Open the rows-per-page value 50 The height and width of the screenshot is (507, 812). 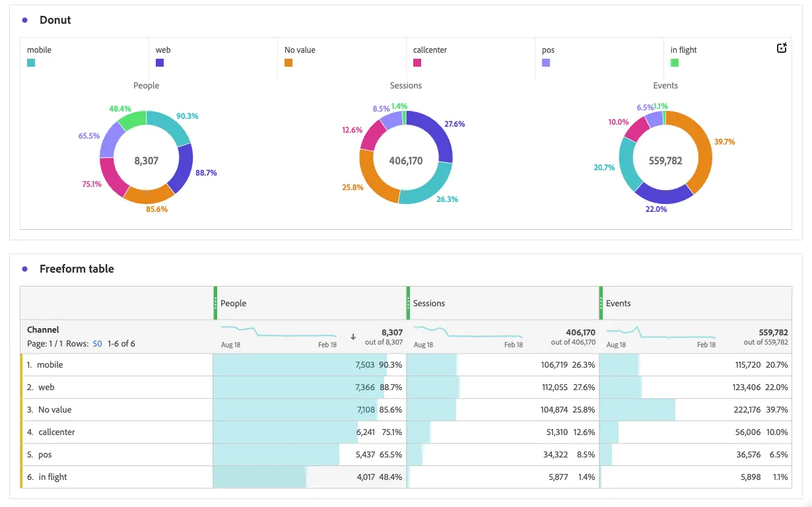pyautogui.click(x=97, y=344)
